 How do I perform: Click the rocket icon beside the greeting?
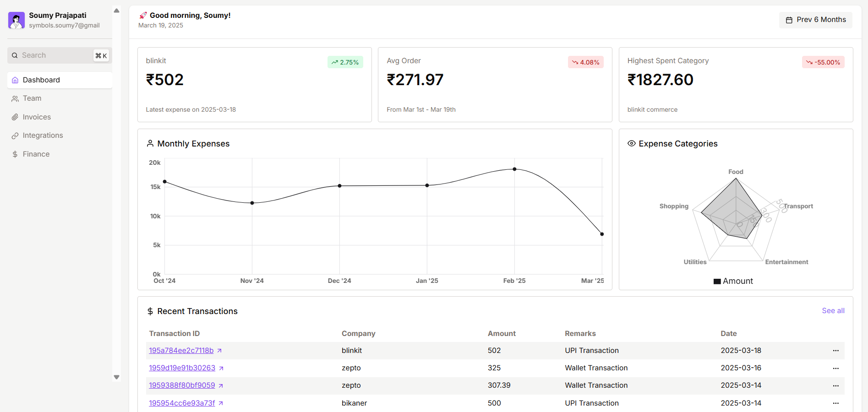143,15
